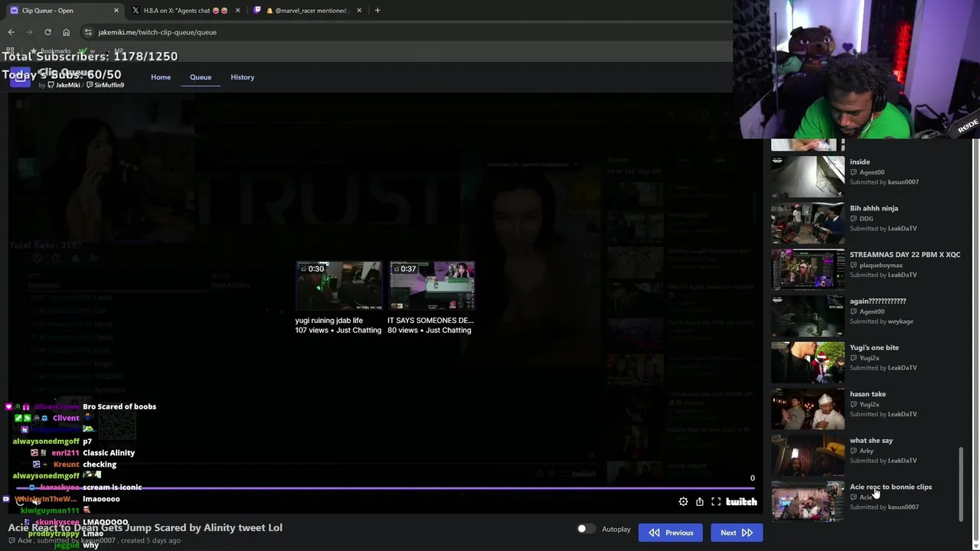Open the JakeMiki author link
Viewport: 980px width, 551px height.
click(64, 85)
